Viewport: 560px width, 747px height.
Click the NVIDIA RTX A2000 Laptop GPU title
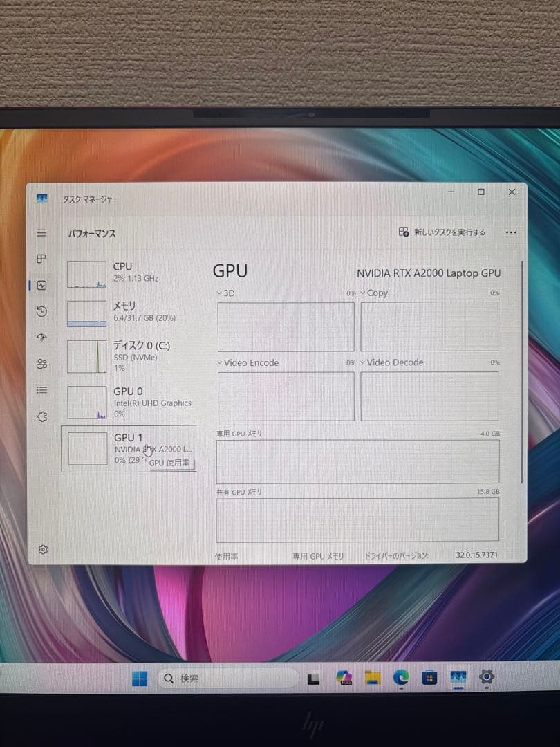[x=429, y=273]
